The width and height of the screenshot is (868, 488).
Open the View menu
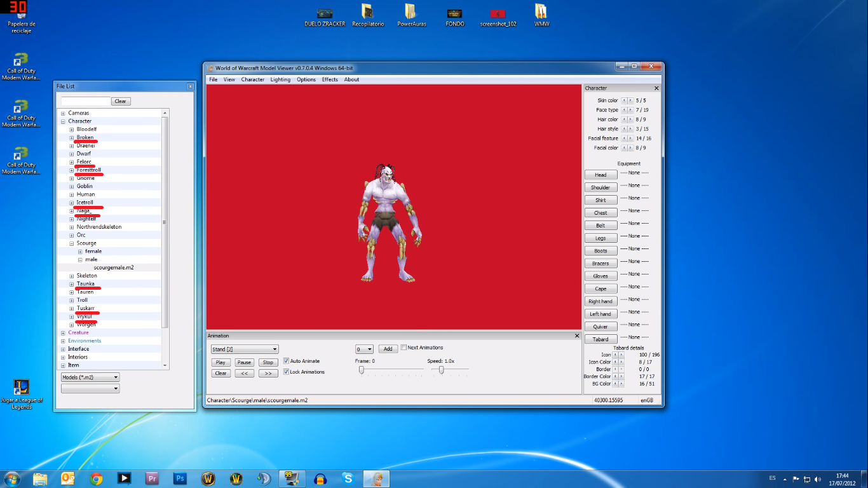click(x=229, y=79)
